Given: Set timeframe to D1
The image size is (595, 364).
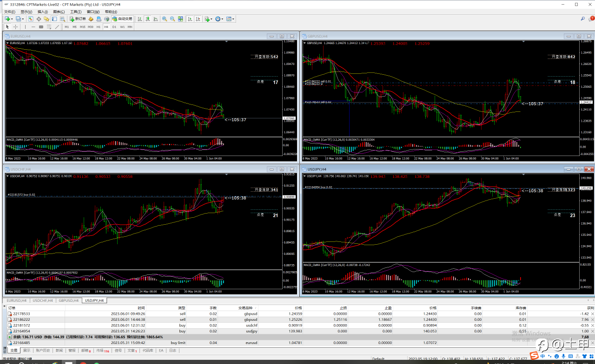Looking at the screenshot, I should tap(114, 27).
